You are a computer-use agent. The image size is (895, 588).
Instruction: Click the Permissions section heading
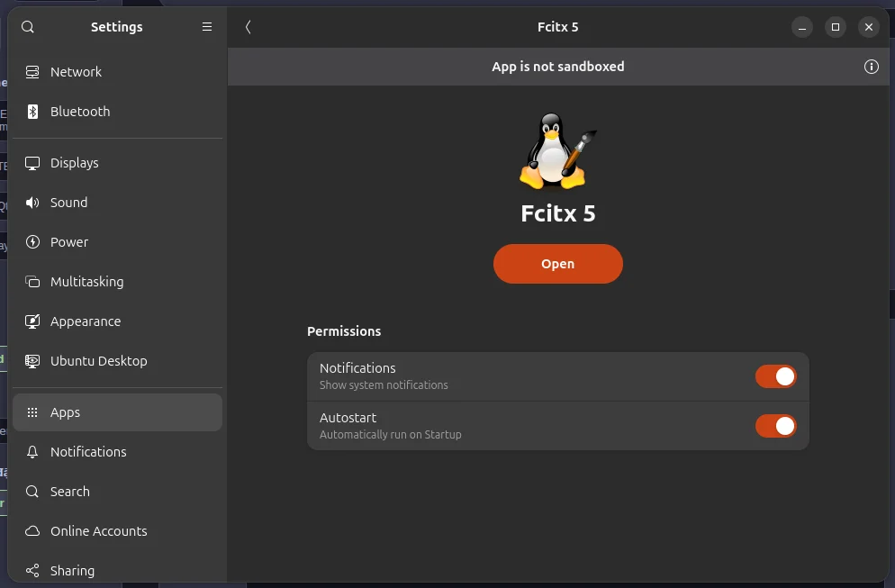(x=344, y=331)
